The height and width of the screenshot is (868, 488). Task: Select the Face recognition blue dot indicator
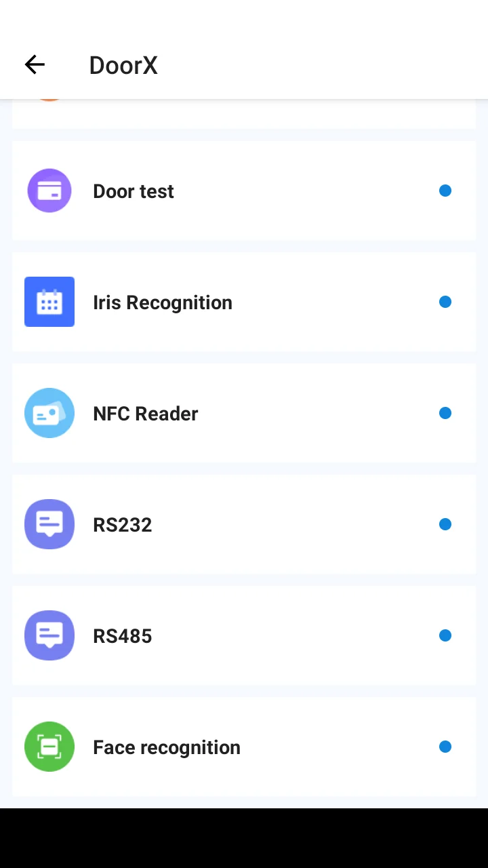coord(445,747)
